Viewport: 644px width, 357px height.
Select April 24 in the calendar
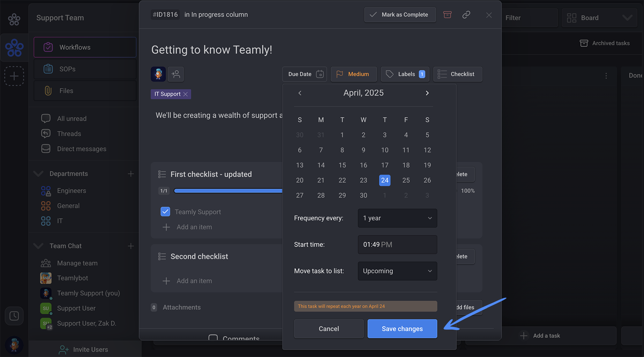coord(385,180)
